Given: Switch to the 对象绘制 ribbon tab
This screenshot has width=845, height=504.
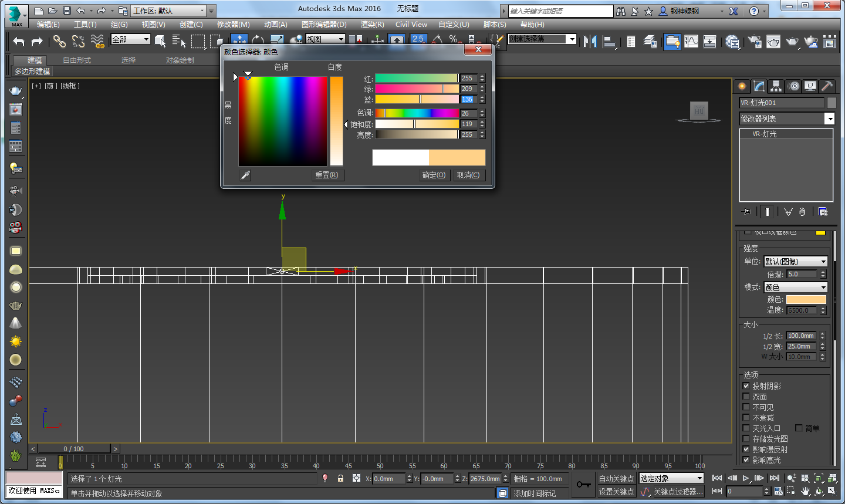Looking at the screenshot, I should (x=180, y=60).
